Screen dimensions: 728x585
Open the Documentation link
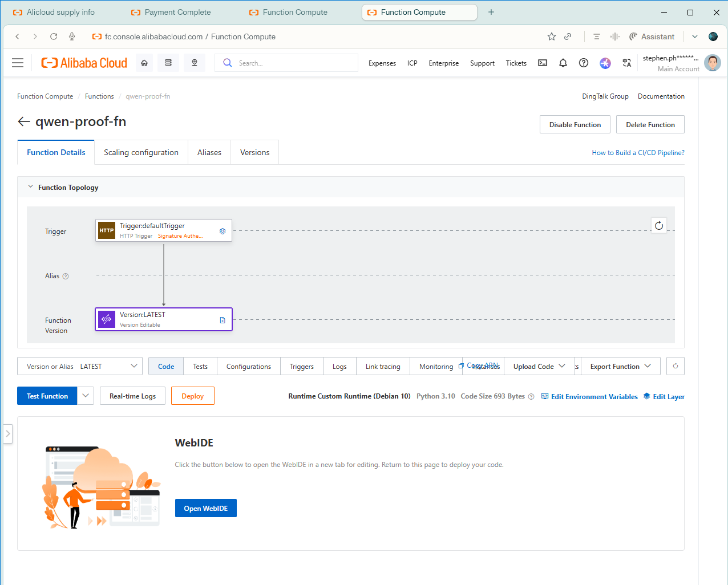tap(661, 96)
